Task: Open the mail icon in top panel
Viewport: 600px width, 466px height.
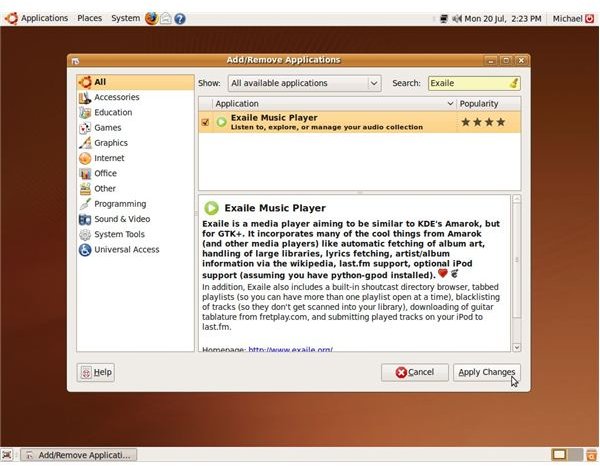Action: click(x=166, y=18)
